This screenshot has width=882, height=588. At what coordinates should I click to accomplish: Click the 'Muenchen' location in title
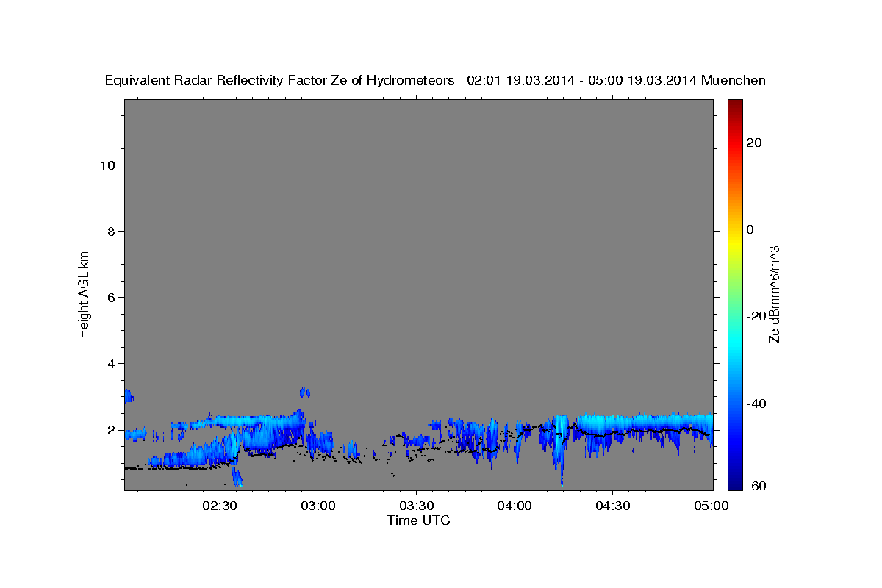point(734,80)
